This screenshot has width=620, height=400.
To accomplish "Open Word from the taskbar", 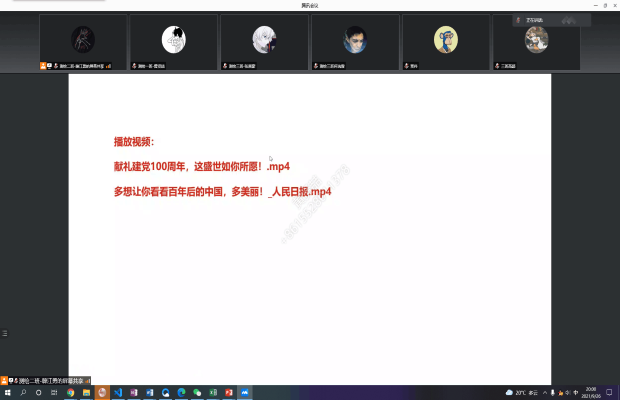I will [148, 393].
